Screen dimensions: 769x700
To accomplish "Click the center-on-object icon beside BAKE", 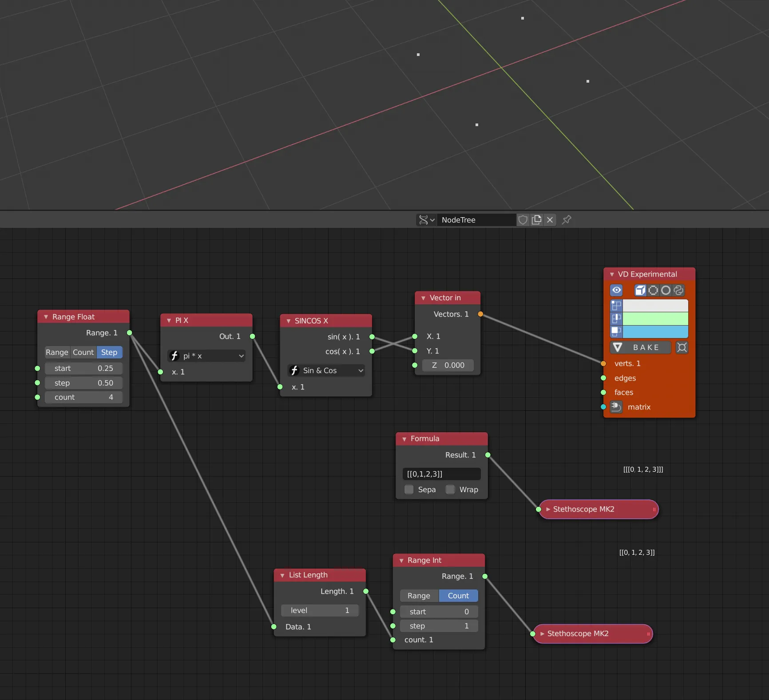I will coord(682,347).
